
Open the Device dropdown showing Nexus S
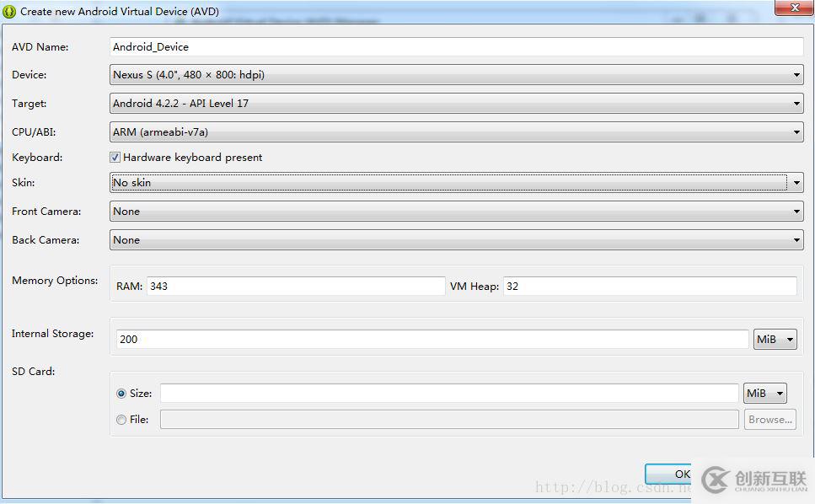(x=456, y=75)
